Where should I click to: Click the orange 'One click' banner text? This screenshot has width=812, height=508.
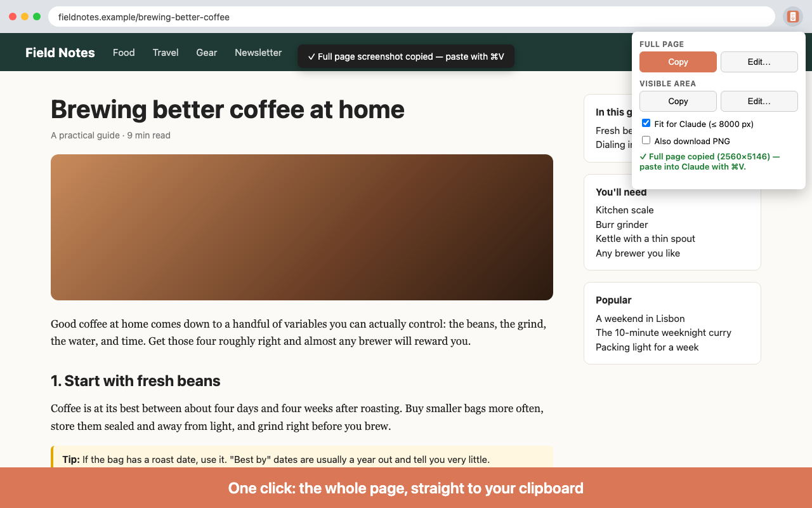pyautogui.click(x=406, y=488)
